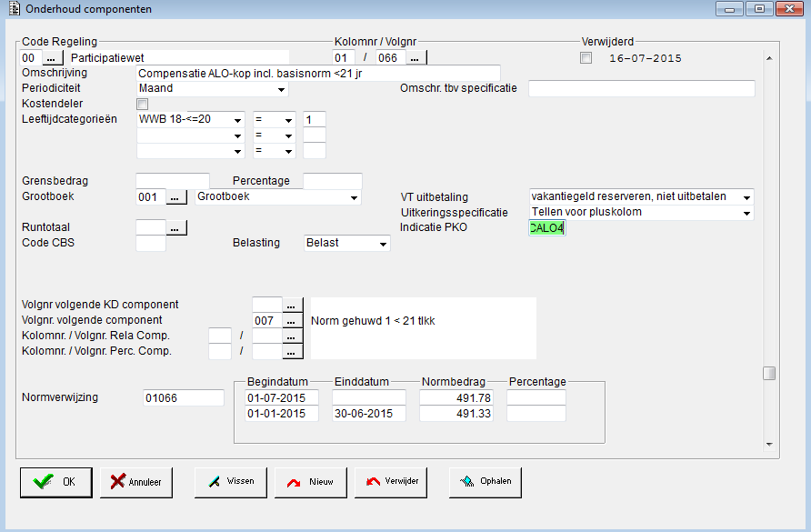Click the Runtotaal input field

pos(151,227)
